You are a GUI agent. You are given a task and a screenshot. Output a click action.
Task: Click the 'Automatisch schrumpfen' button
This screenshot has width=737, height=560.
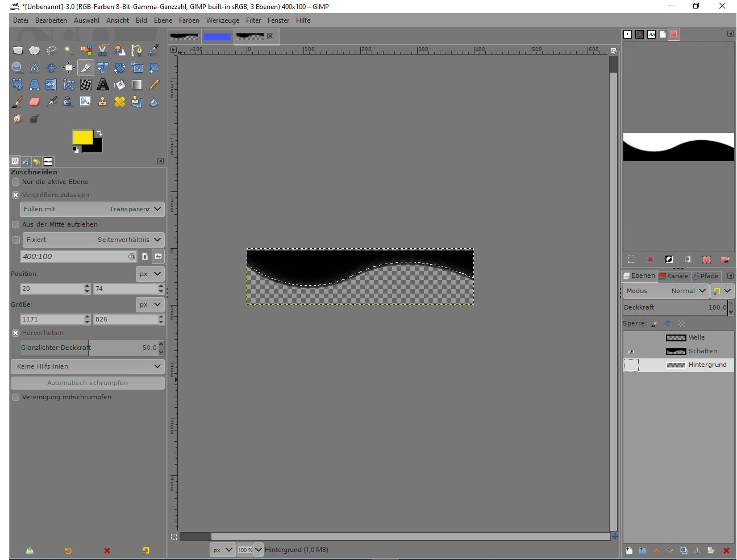88,383
